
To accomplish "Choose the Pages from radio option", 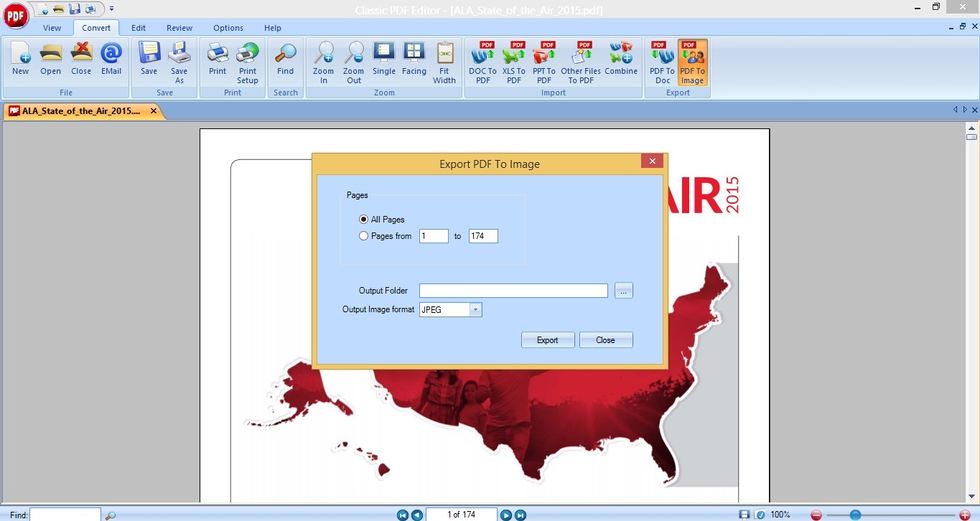I will pos(364,236).
